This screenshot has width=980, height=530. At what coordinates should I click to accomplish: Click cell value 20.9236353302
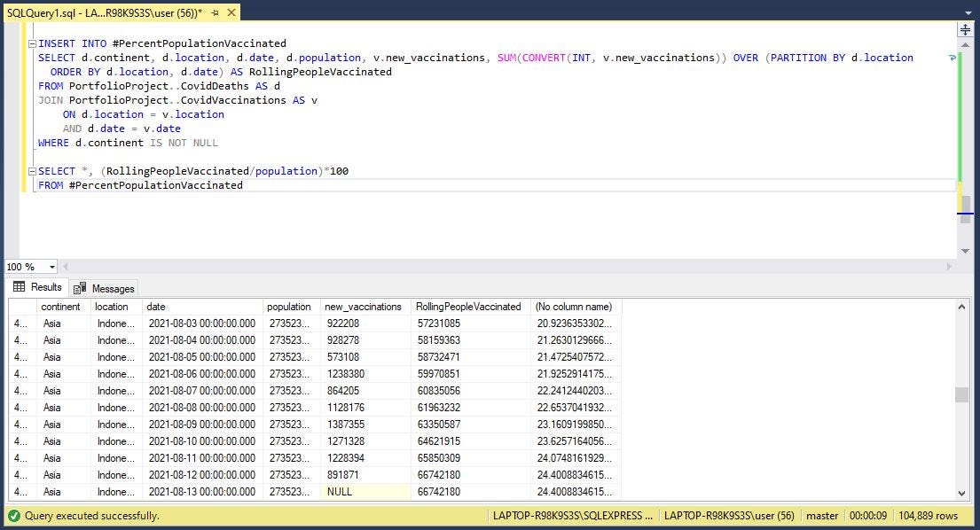[x=575, y=323]
